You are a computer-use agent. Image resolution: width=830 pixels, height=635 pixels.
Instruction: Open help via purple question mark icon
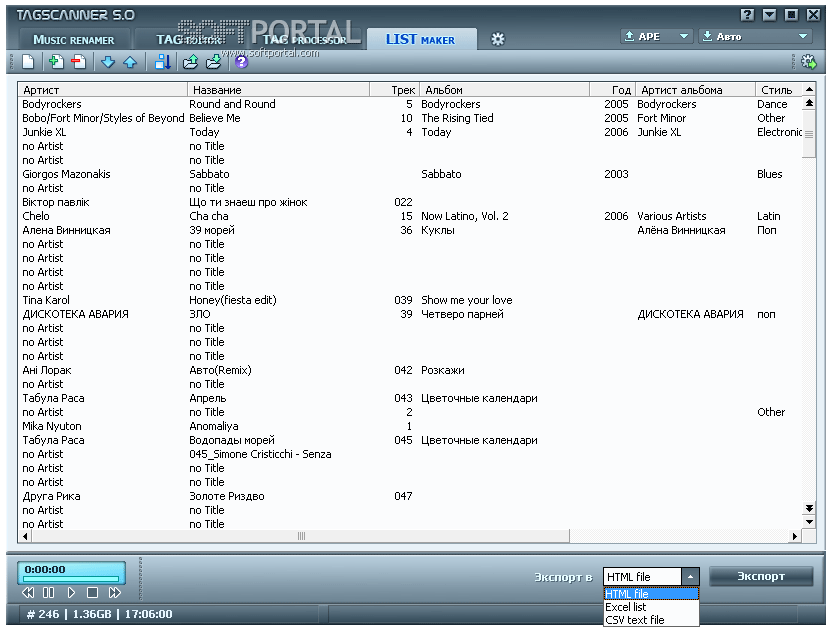(x=241, y=62)
